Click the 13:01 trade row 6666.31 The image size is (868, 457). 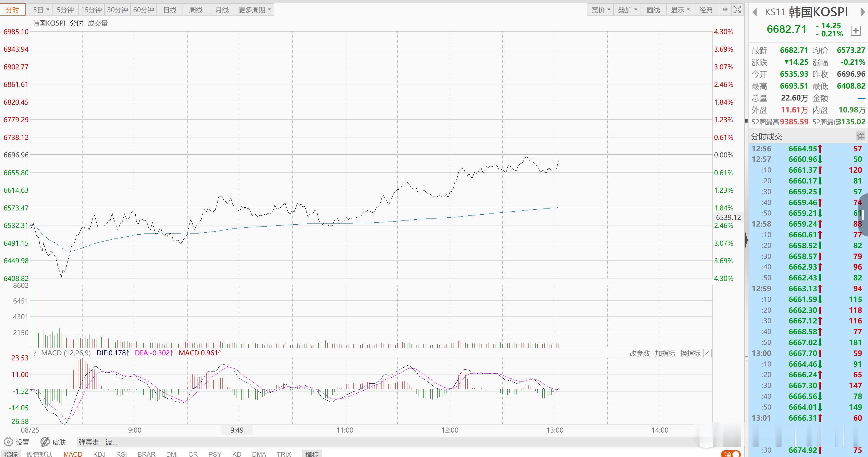click(x=808, y=418)
